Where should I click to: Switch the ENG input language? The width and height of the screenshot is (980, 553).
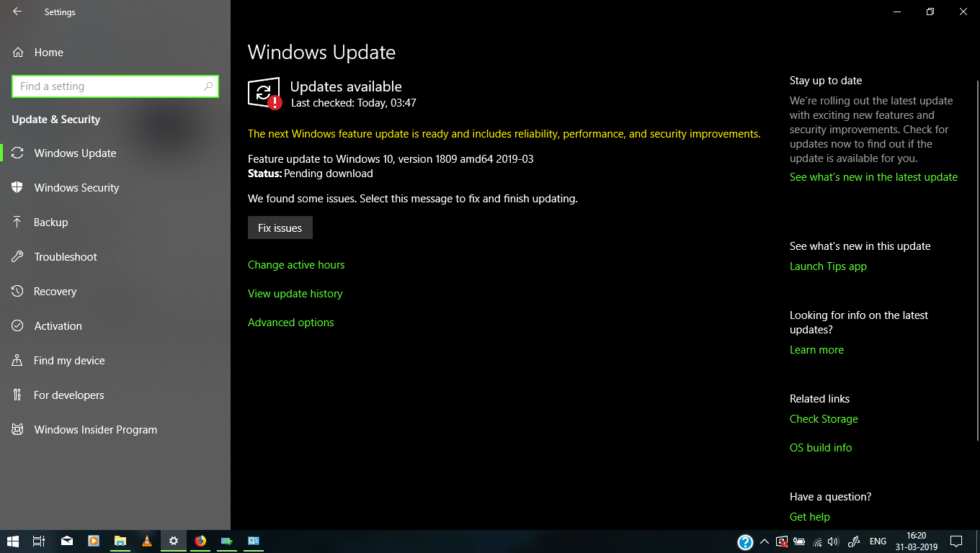coord(878,541)
